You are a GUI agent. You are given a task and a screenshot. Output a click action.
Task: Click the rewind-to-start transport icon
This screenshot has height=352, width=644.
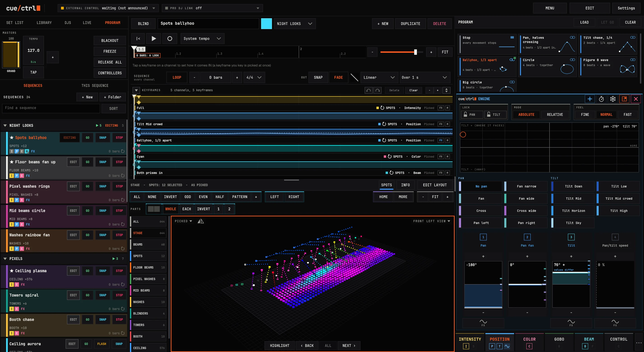pos(138,39)
